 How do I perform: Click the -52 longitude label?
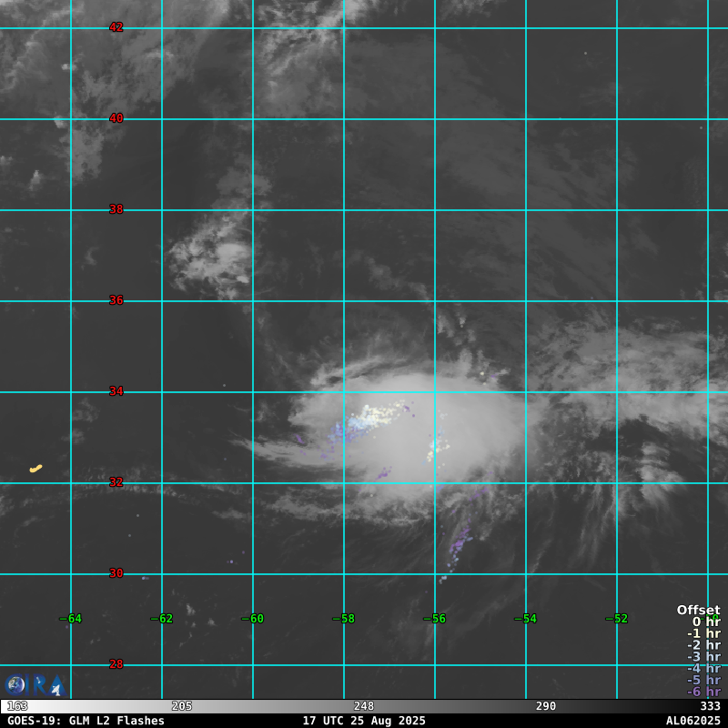point(616,619)
